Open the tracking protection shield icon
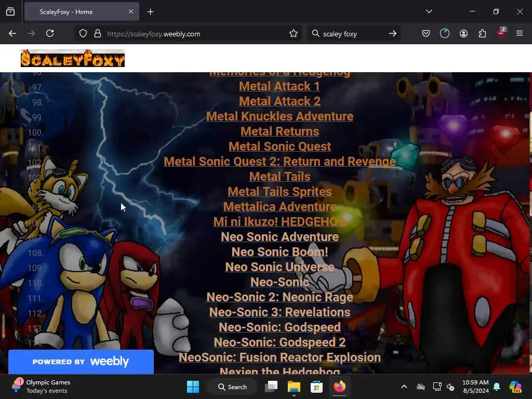Image resolution: width=532 pixels, height=399 pixels. [x=83, y=34]
